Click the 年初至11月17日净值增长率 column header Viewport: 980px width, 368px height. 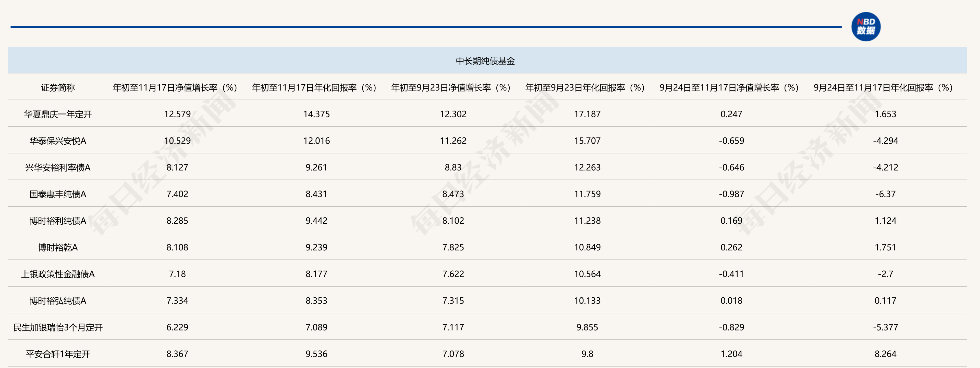click(175, 87)
